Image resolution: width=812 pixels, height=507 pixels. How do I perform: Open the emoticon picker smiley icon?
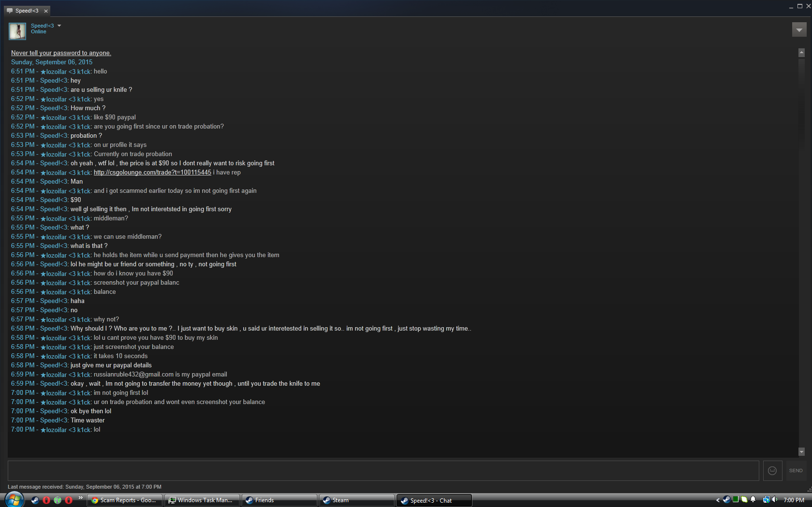[x=772, y=471]
